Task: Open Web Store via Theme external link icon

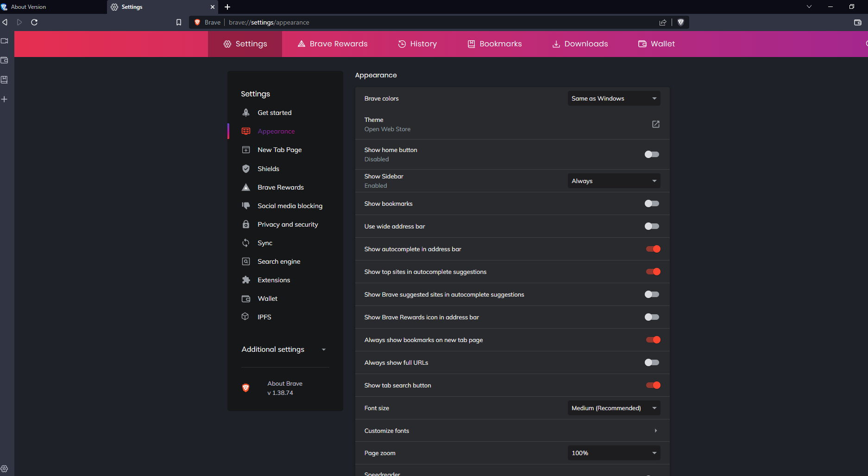Action: [656, 124]
